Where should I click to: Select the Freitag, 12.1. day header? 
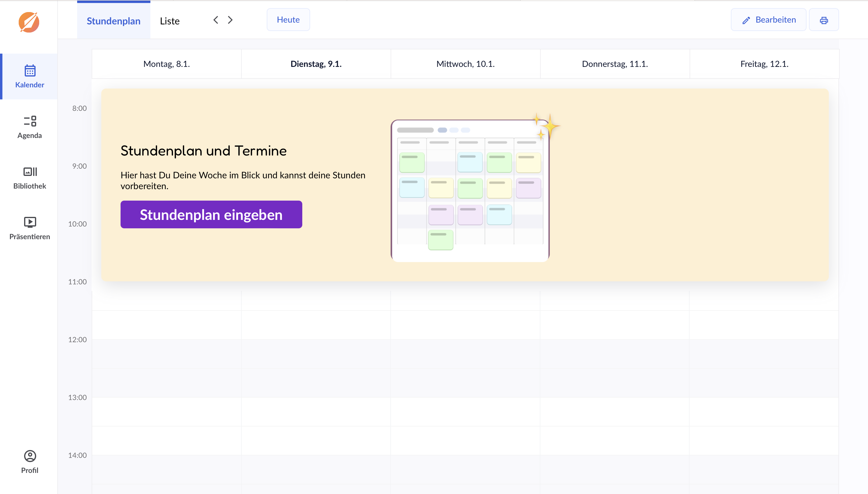click(764, 64)
